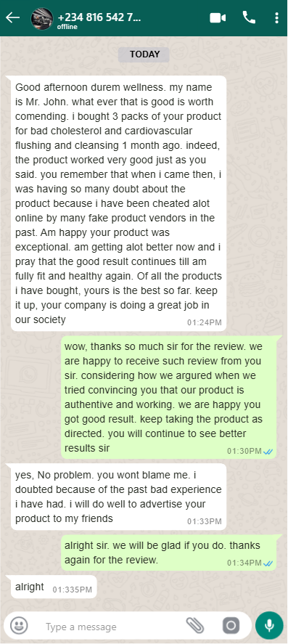Tap the microphone voice message button
Image resolution: width=288 pixels, height=644 pixels.
click(x=269, y=626)
